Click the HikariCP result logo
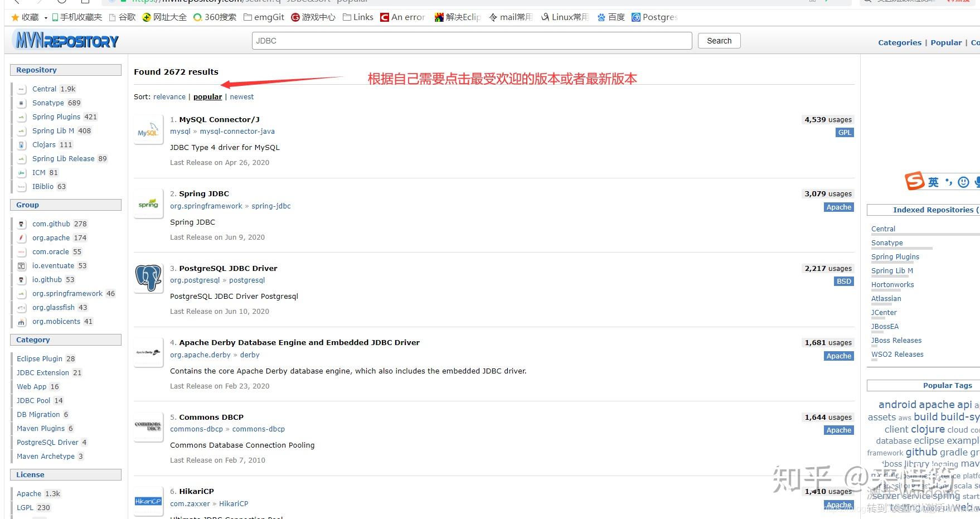Viewport: 980px width, 519px height. tap(147, 501)
